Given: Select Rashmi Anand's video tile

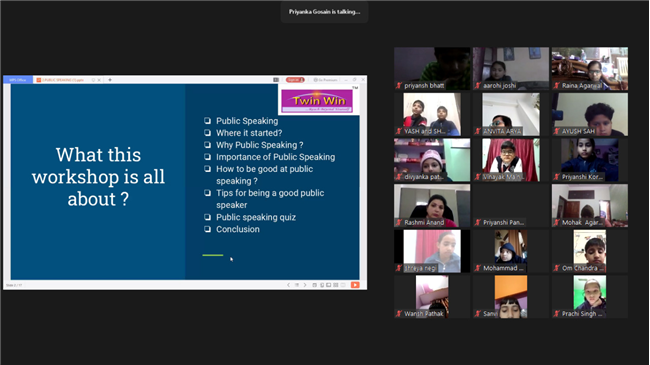Looking at the screenshot, I should [x=432, y=205].
